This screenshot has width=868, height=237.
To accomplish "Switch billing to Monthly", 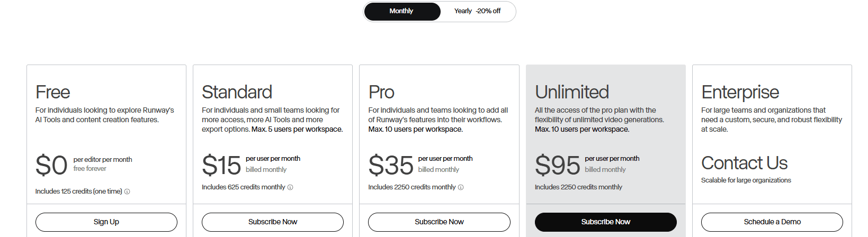I will click(x=401, y=11).
